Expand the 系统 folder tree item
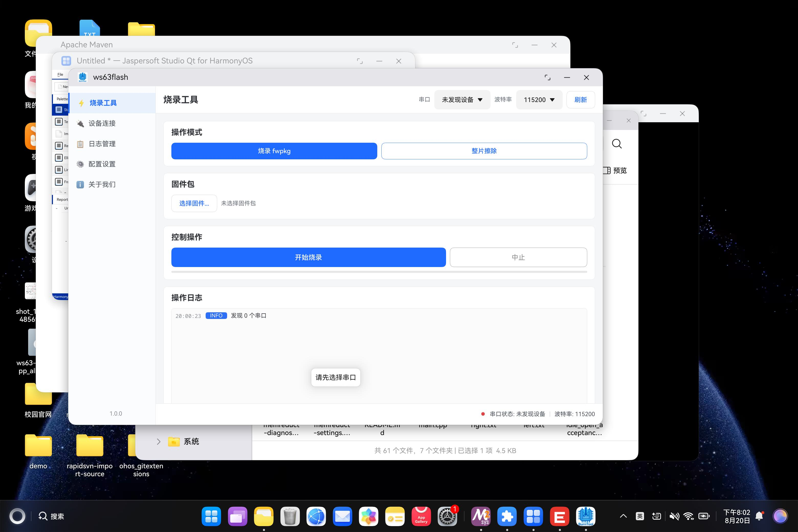Image resolution: width=798 pixels, height=532 pixels. (x=158, y=441)
